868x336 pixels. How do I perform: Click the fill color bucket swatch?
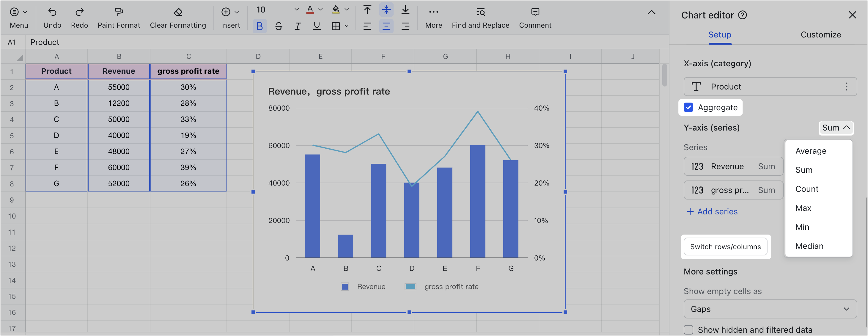tap(336, 10)
